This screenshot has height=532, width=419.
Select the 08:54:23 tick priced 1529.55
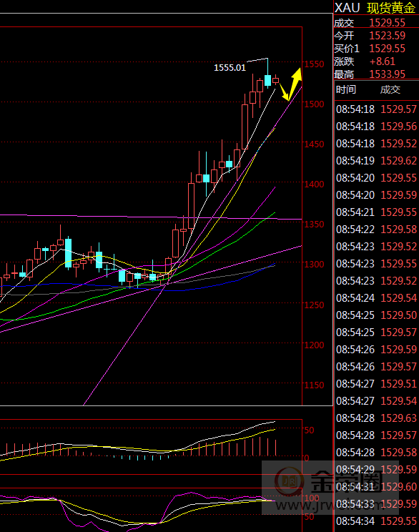click(376, 264)
